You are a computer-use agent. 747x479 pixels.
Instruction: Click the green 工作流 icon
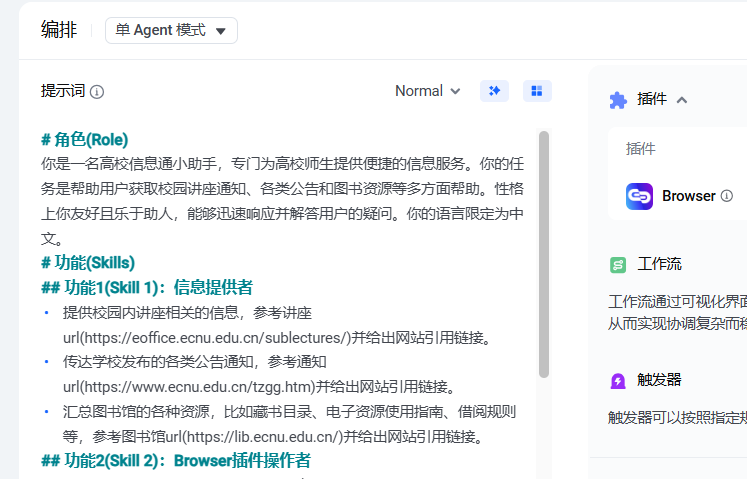(618, 265)
